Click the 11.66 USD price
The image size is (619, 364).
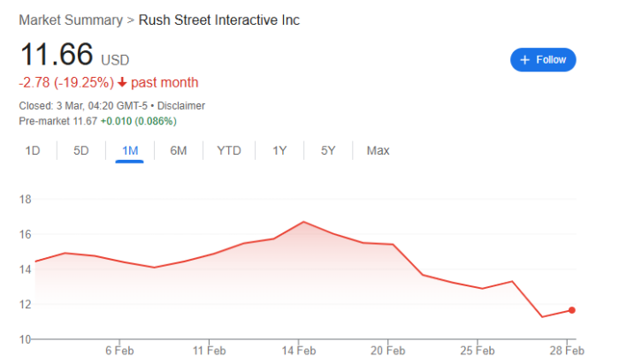click(x=57, y=55)
